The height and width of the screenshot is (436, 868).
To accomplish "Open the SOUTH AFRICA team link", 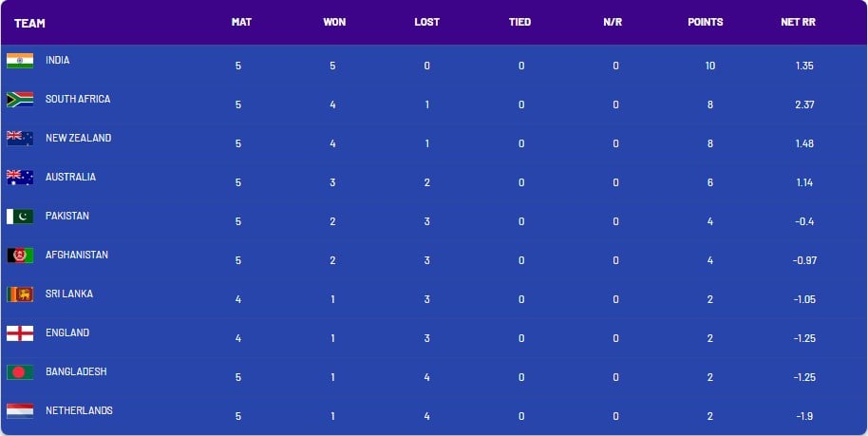I will (78, 99).
